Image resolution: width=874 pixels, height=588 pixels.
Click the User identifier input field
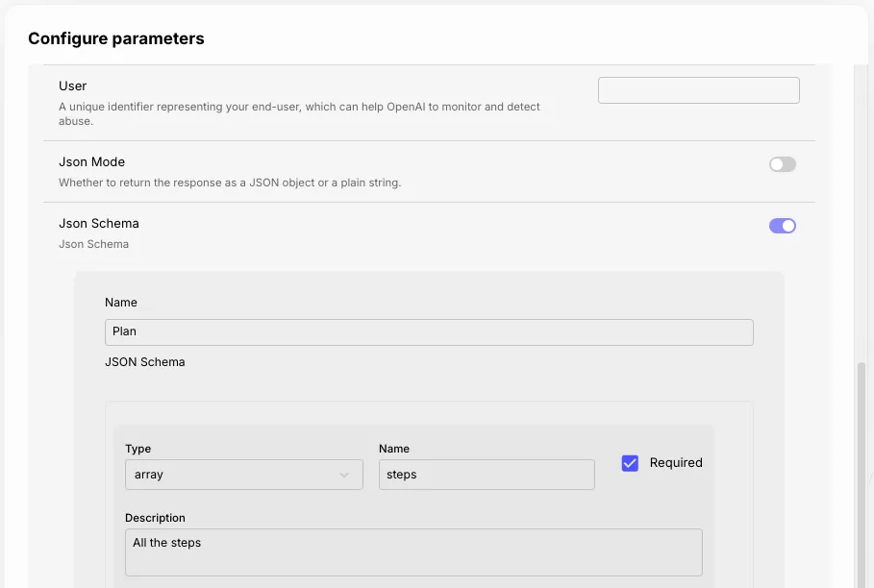[x=698, y=90]
